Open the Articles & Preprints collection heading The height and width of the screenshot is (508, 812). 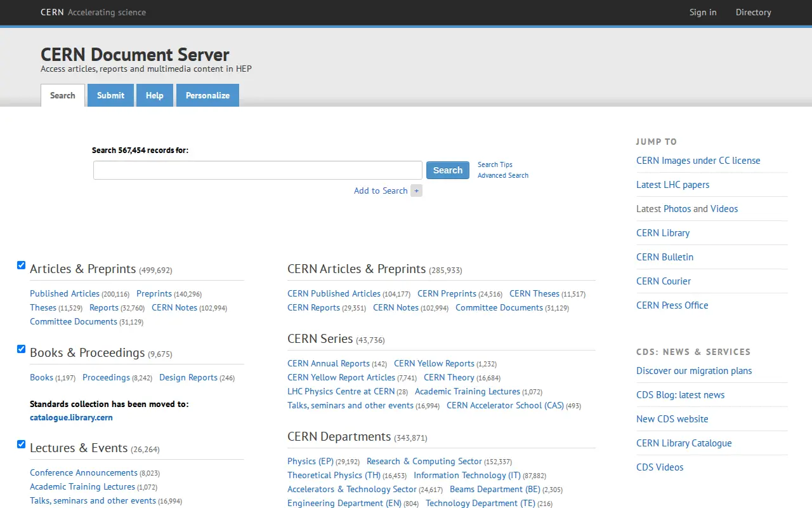(83, 269)
